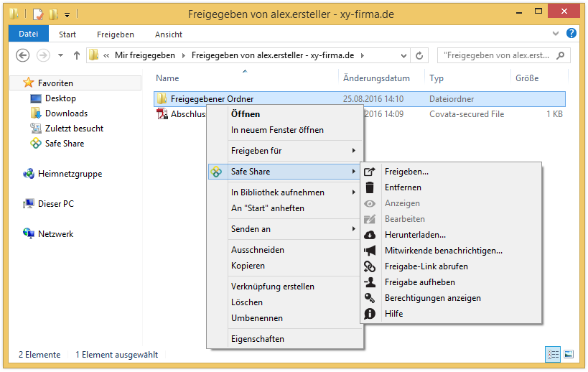Open the Ansicht ribbon tab

tap(169, 34)
